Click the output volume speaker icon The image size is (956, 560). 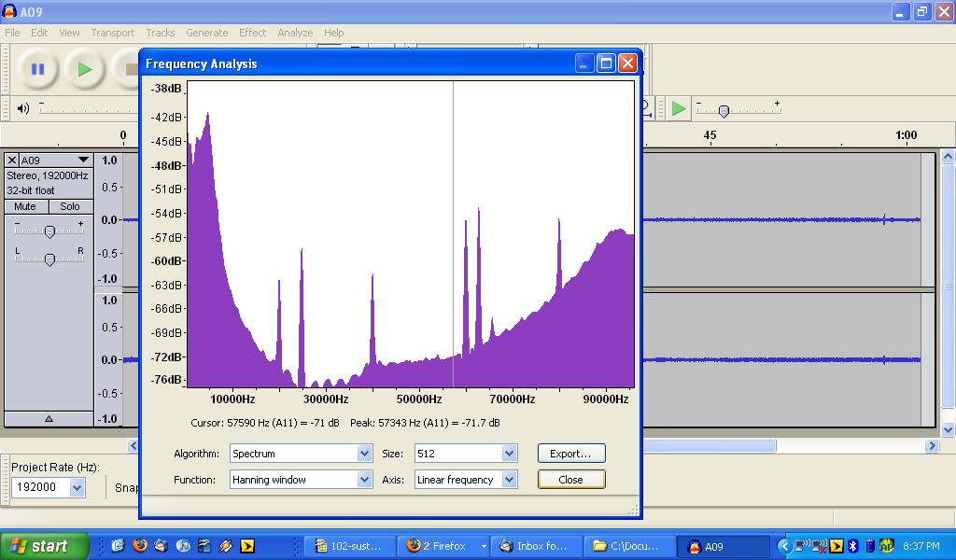click(x=23, y=108)
